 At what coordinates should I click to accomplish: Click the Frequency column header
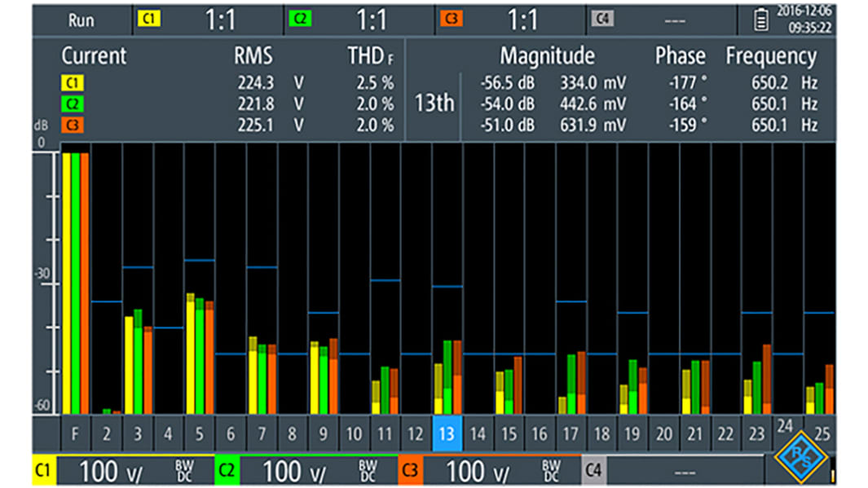coord(771,56)
